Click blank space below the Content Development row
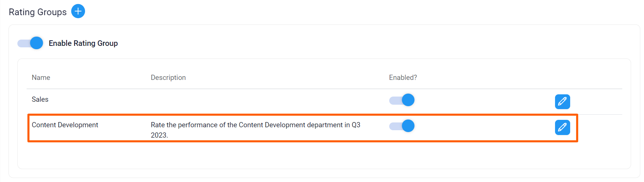Image resolution: width=644 pixels, height=182 pixels. pos(295,155)
